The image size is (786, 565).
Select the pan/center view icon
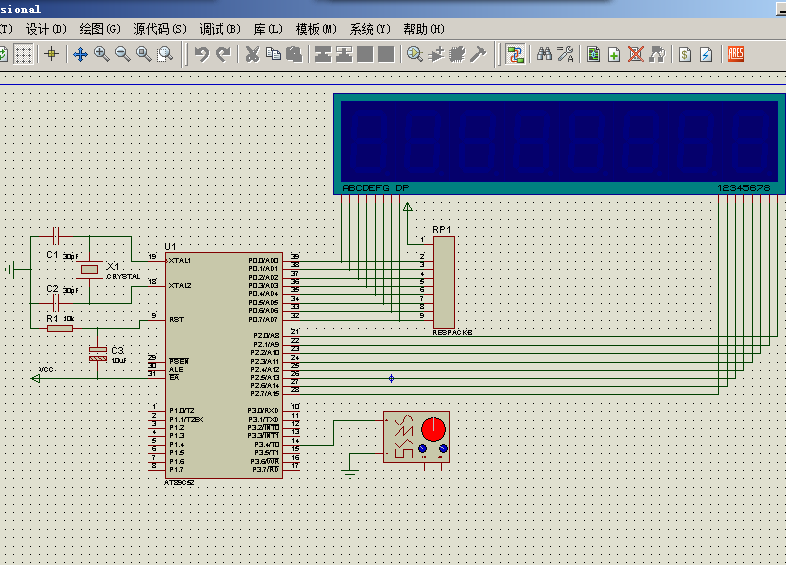pyautogui.click(x=80, y=54)
